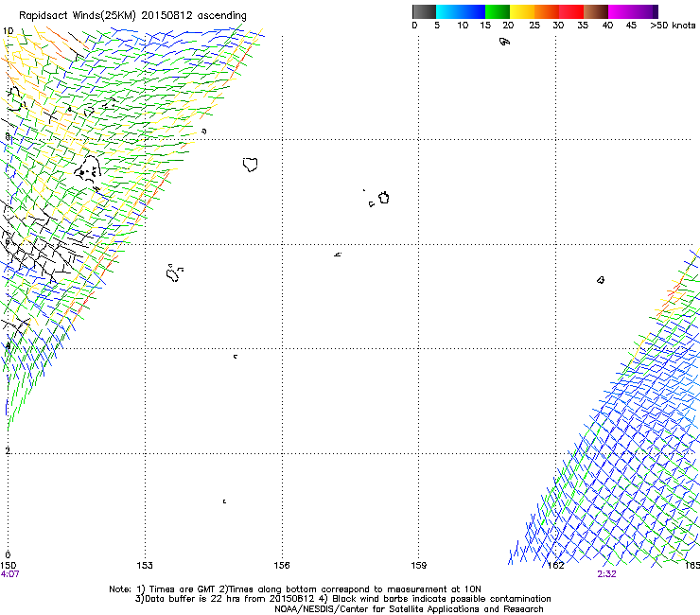Click the latitude axis label '0' at bottom left

pyautogui.click(x=8, y=555)
